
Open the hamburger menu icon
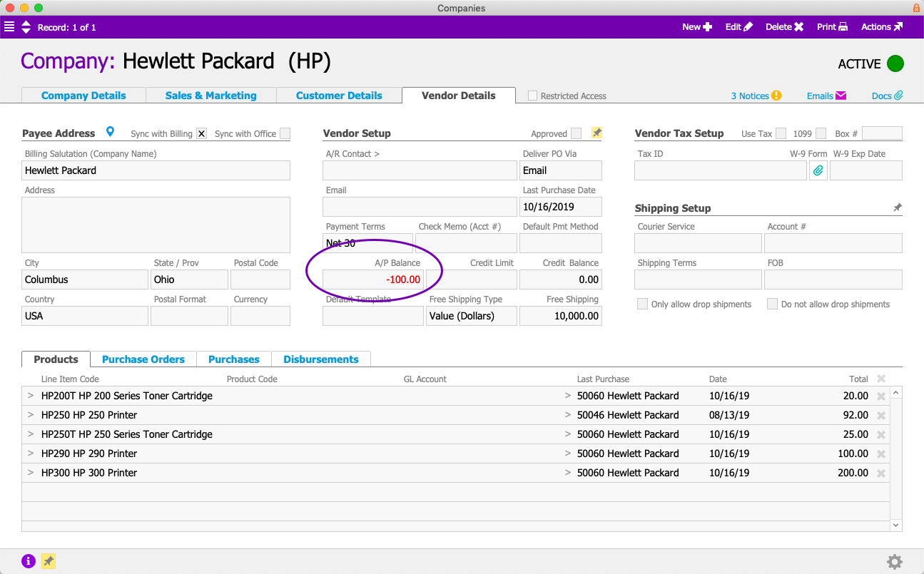[9, 27]
